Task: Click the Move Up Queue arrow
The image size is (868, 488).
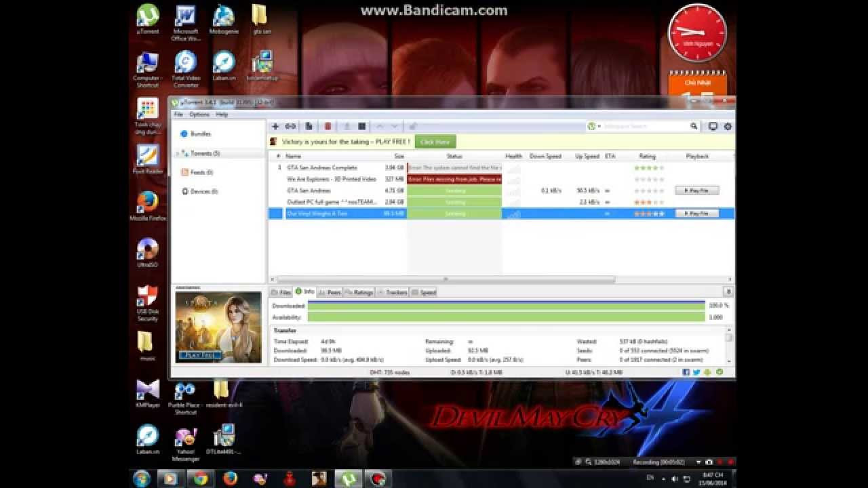Action: 380,126
